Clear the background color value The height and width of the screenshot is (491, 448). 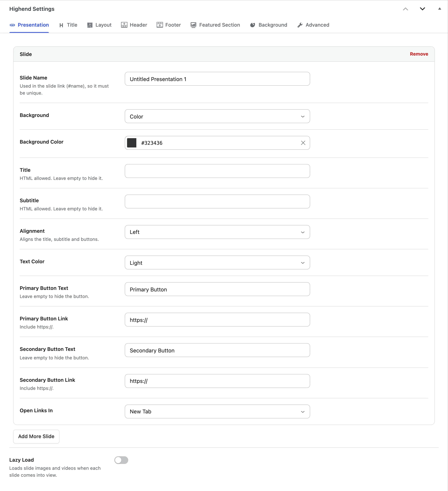303,143
